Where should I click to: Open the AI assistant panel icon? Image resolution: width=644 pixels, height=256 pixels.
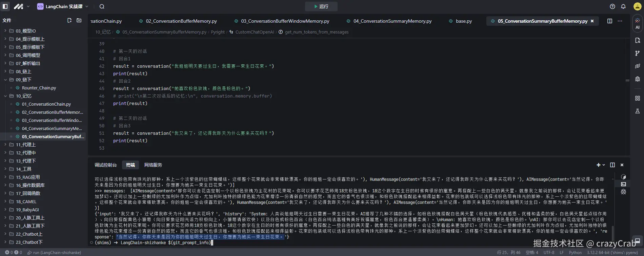[637, 23]
